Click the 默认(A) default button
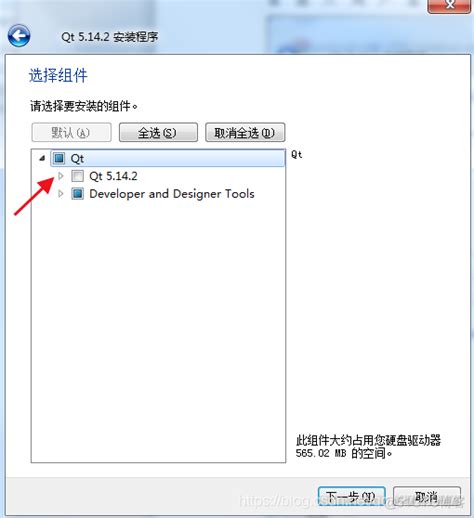Viewport: 474px width, 518px height. pos(71,133)
